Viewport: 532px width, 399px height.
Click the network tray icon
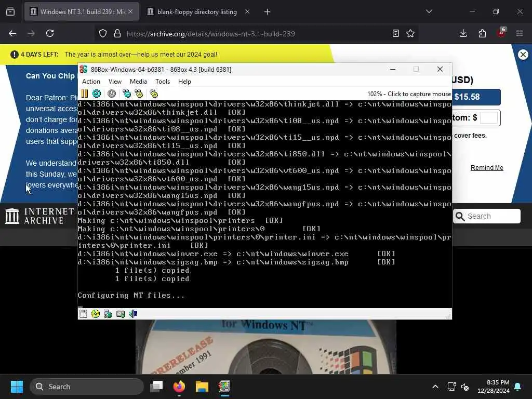coord(451,387)
